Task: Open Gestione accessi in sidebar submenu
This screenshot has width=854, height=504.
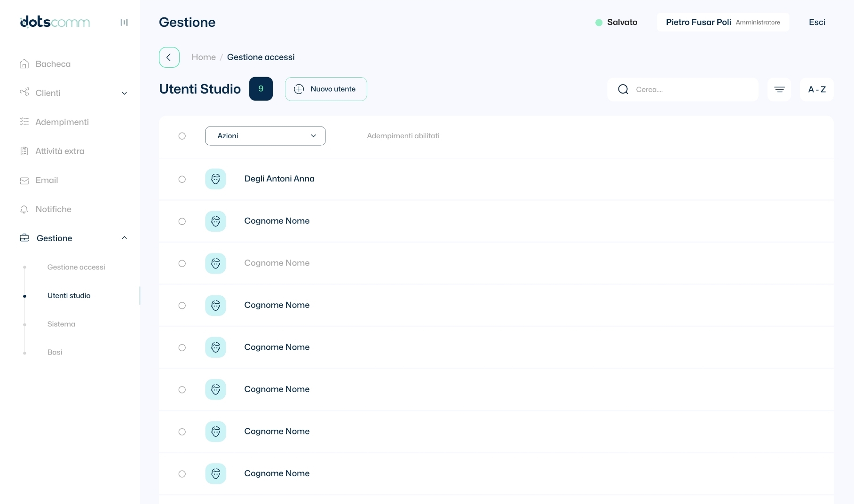Action: point(76,267)
